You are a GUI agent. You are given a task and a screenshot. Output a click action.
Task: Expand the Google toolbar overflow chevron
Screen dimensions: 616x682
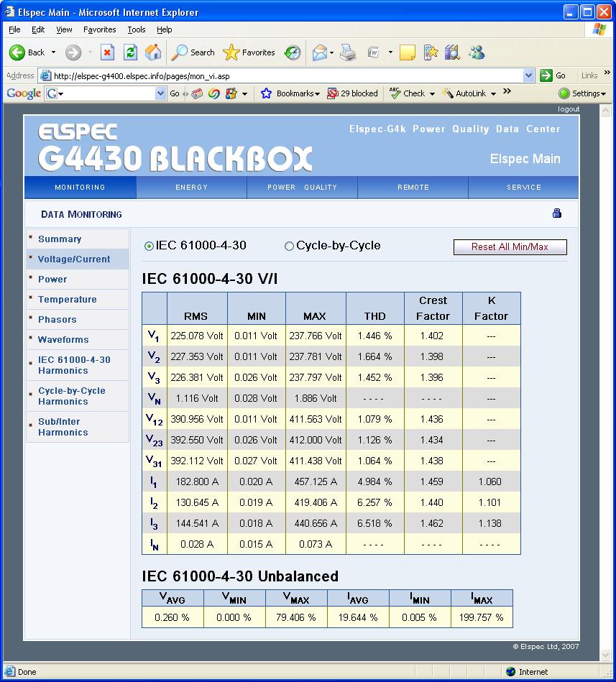click(507, 91)
